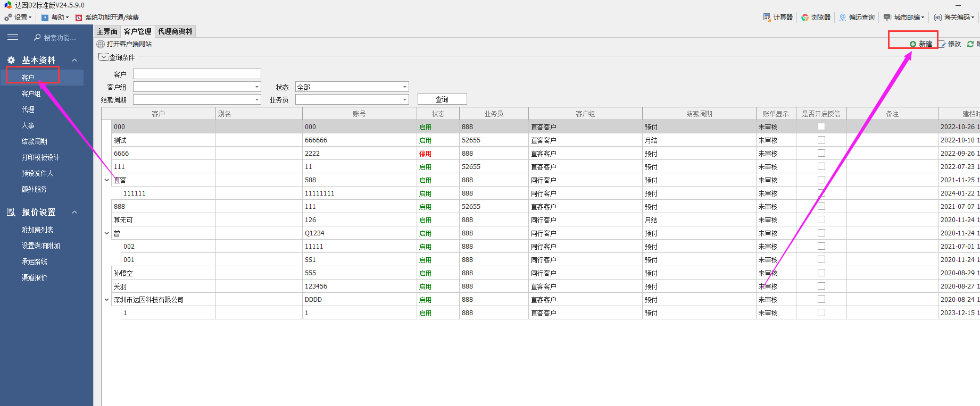Open the browser tool (浏览器)
This screenshot has width=980, height=406.
point(805,18)
